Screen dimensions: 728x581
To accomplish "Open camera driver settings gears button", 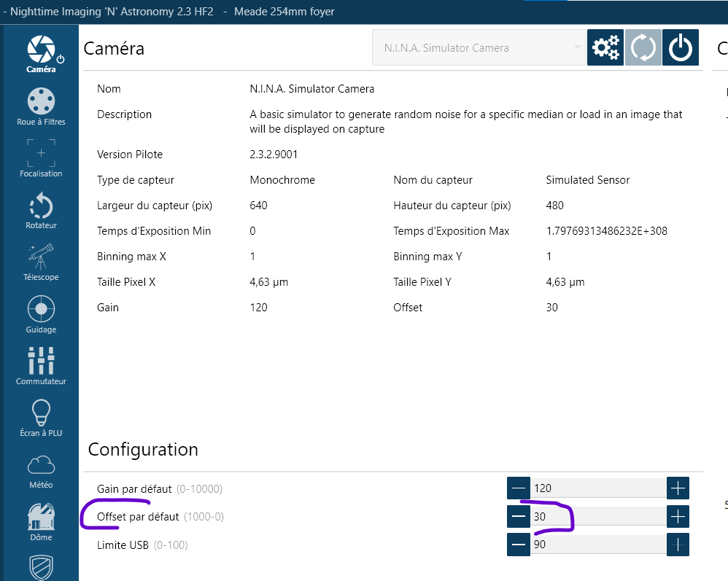I will tap(605, 48).
